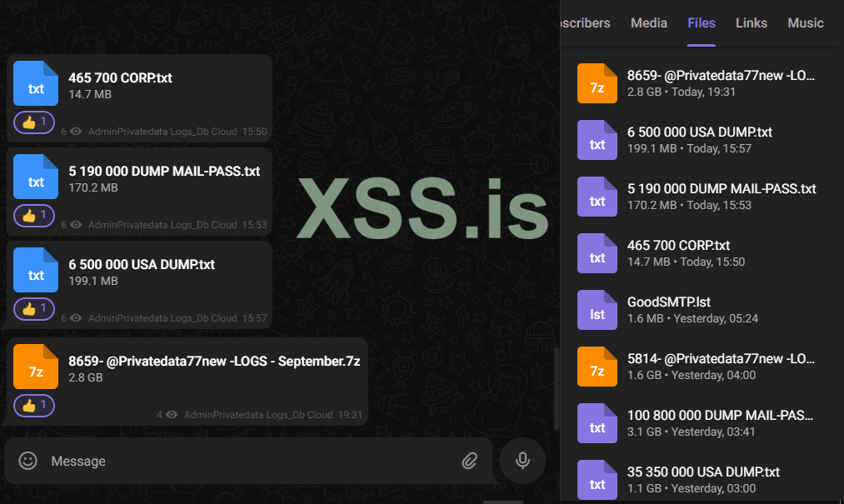The height and width of the screenshot is (504, 844).
Task: Toggle thumbs-up reaction on 6 500 000 USA DUMP
Action: tap(34, 309)
